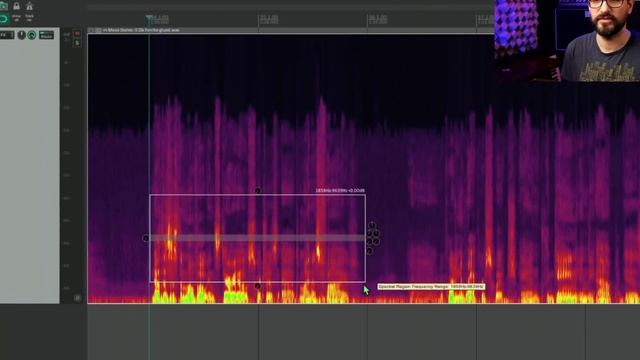640x360 pixels.
Task: Click the track pan knob
Action: pyautogui.click(x=21, y=35)
